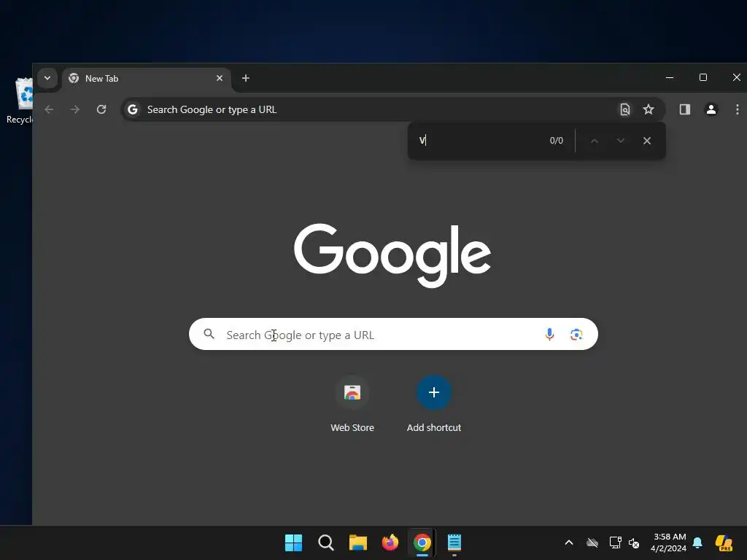
Task: Open Windows taskbar search
Action: click(326, 542)
